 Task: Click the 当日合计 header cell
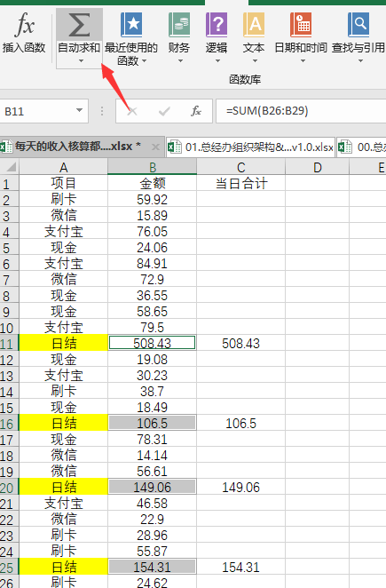tap(241, 183)
